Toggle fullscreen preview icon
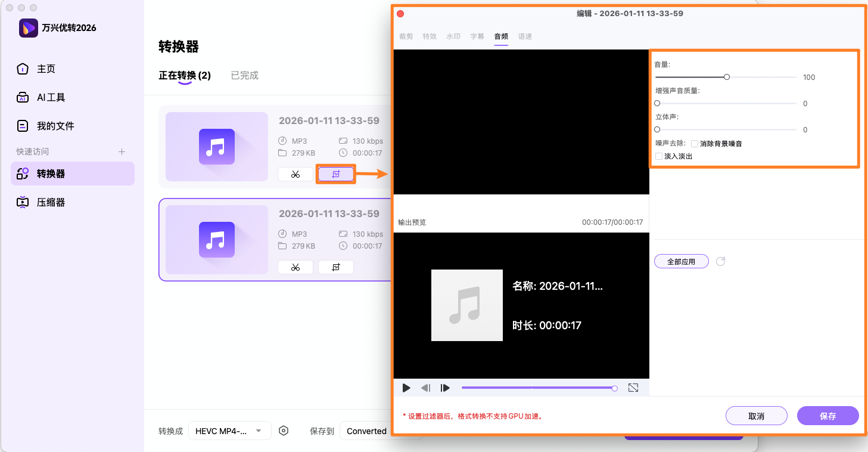 (633, 388)
